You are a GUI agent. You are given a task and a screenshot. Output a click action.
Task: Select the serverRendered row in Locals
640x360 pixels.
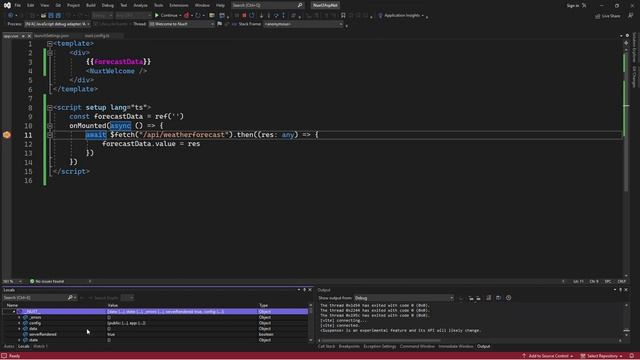pos(155,334)
